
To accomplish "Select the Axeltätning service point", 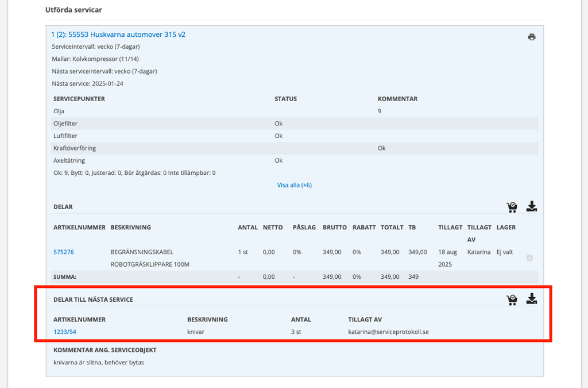I will click(x=295, y=160).
